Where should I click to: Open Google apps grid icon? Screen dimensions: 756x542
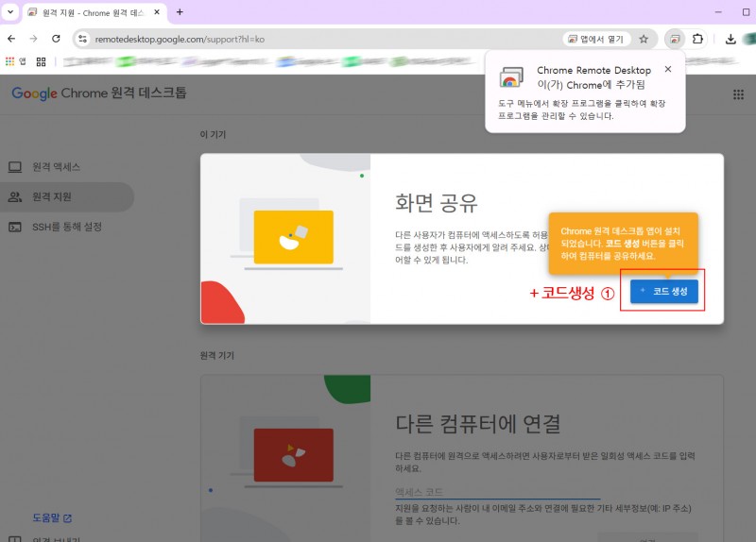pos(738,94)
